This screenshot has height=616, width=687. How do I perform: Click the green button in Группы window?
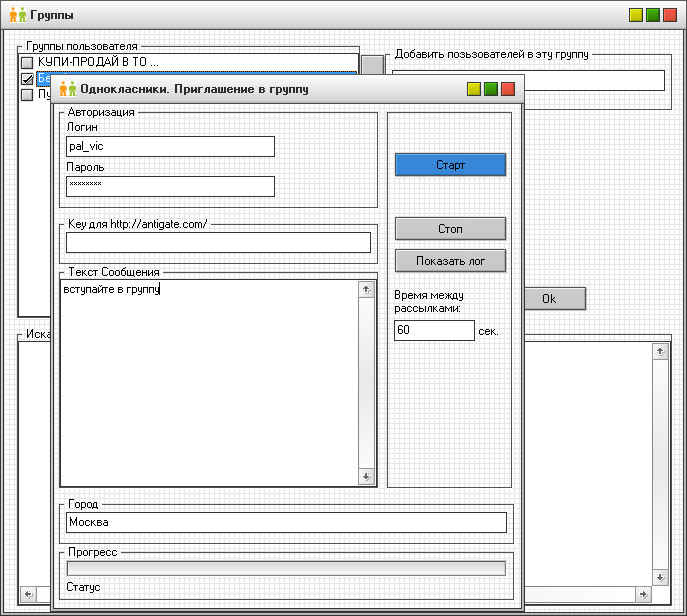(x=652, y=16)
